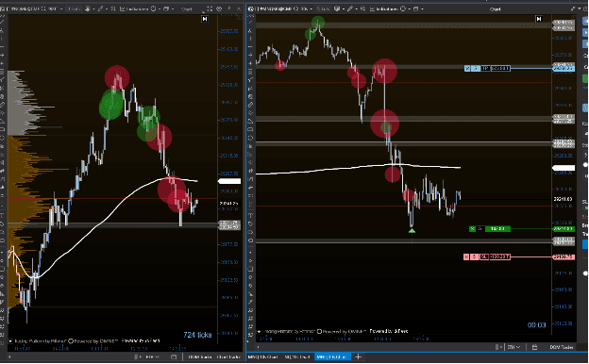Select the highlighted third chart tab
589x364 pixels.
(332, 356)
